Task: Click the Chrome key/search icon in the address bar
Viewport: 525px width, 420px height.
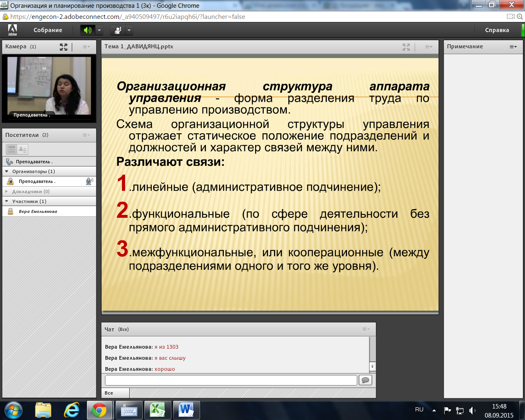Action: (520, 17)
